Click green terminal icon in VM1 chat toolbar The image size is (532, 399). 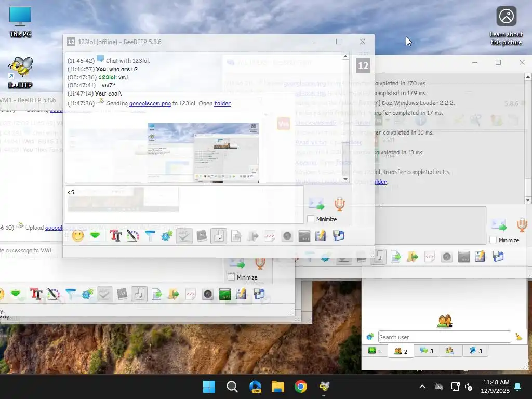point(224,294)
